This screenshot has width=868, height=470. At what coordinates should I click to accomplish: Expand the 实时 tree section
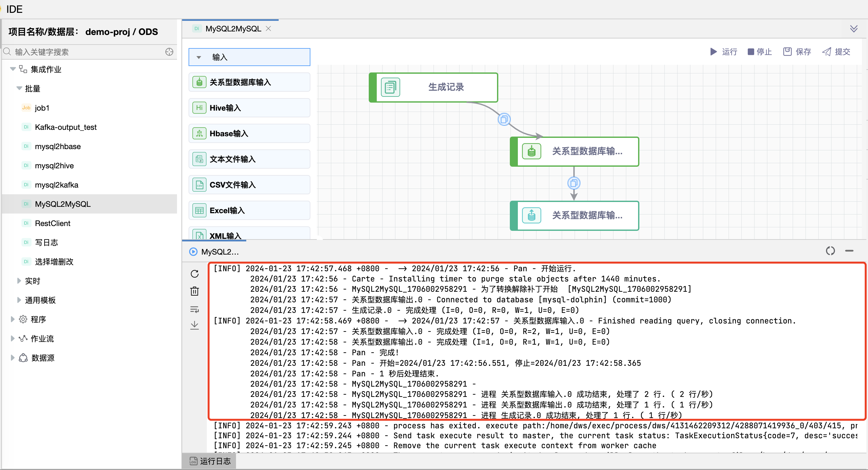[19, 280]
